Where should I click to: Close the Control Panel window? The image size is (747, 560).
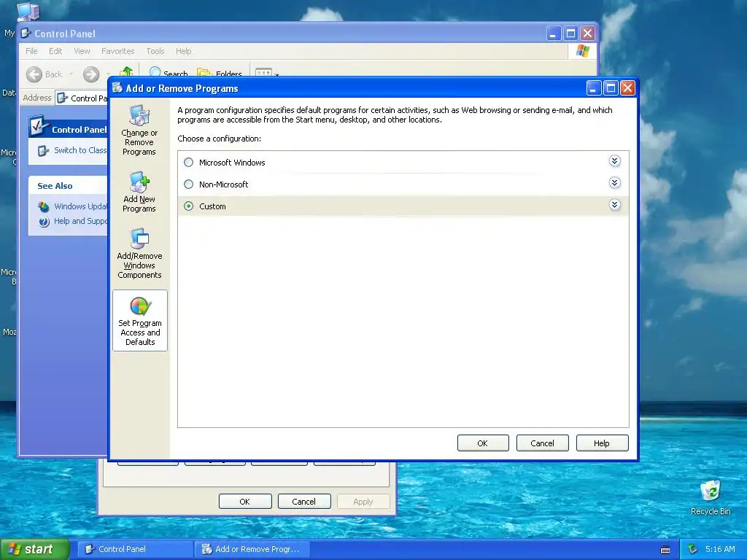point(587,34)
